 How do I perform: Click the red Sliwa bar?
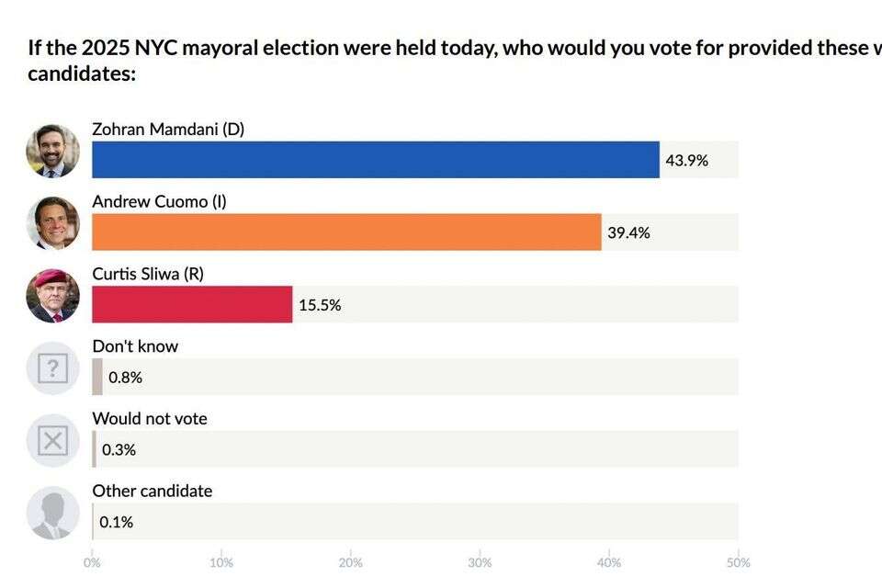192,305
